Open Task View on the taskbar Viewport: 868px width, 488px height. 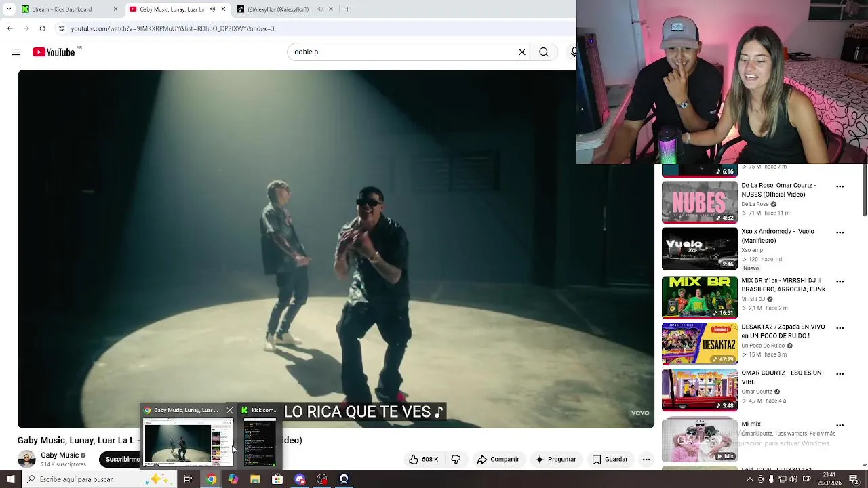coord(188,479)
